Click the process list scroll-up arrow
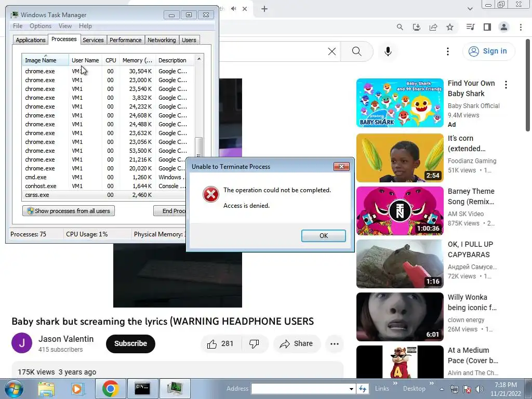Viewport: 532px width, 399px height. point(199,58)
